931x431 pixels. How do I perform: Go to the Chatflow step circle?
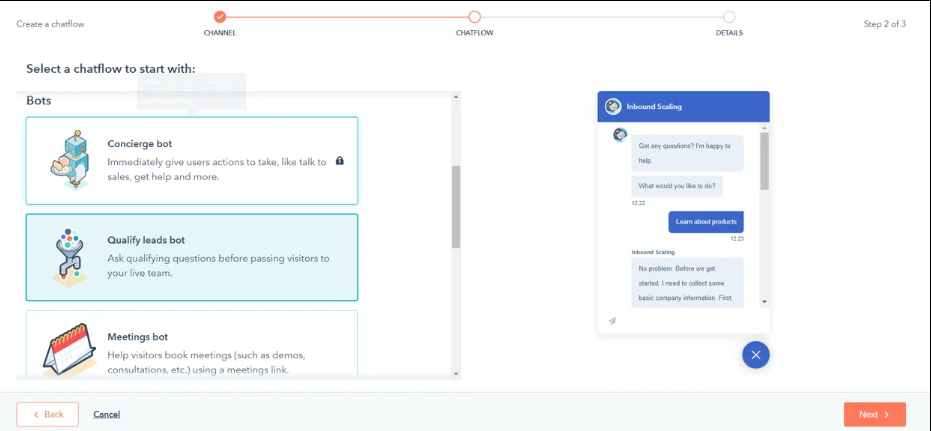[474, 17]
